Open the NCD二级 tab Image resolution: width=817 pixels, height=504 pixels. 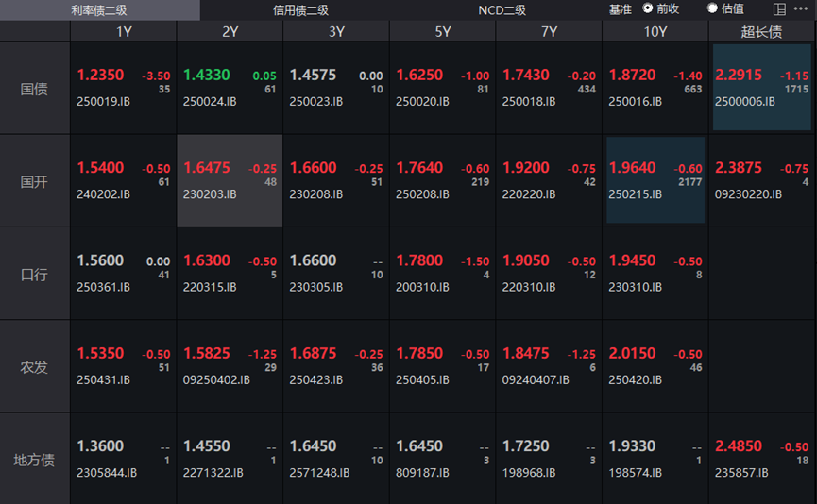point(502,9)
